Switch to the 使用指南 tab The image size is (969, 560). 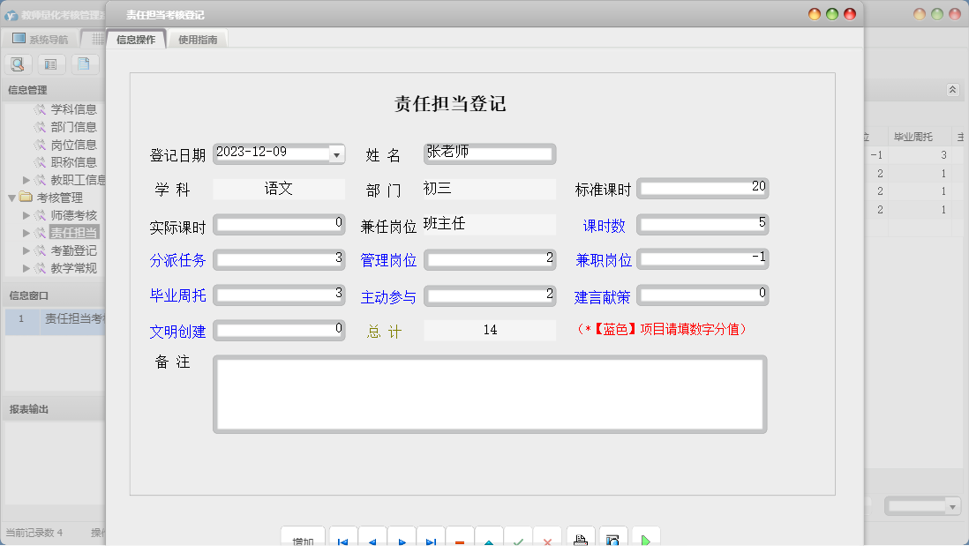coord(198,39)
